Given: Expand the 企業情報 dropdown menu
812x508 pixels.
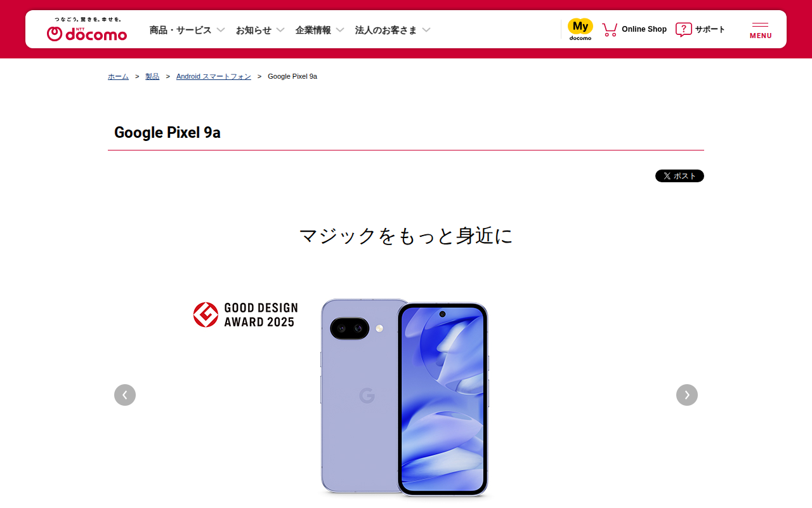Looking at the screenshot, I should click(x=320, y=30).
